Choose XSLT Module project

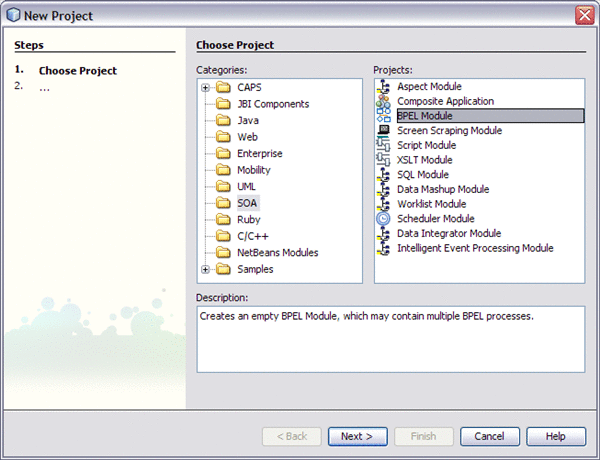(425, 160)
